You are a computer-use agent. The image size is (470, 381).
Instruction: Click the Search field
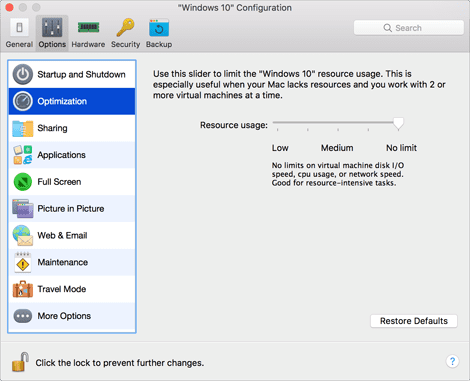pos(409,28)
